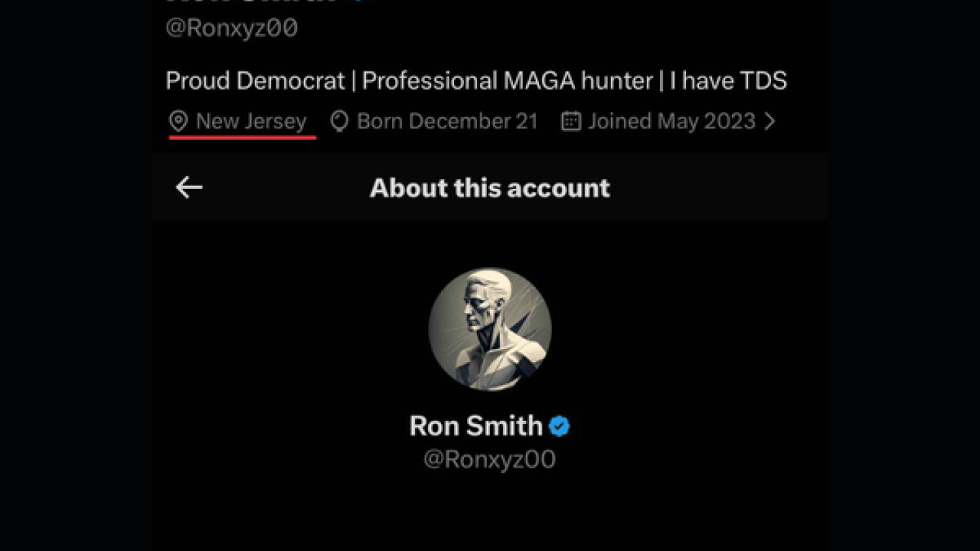Viewport: 980px width, 551px height.
Task: Click the birthday balloon icon
Action: 339,121
